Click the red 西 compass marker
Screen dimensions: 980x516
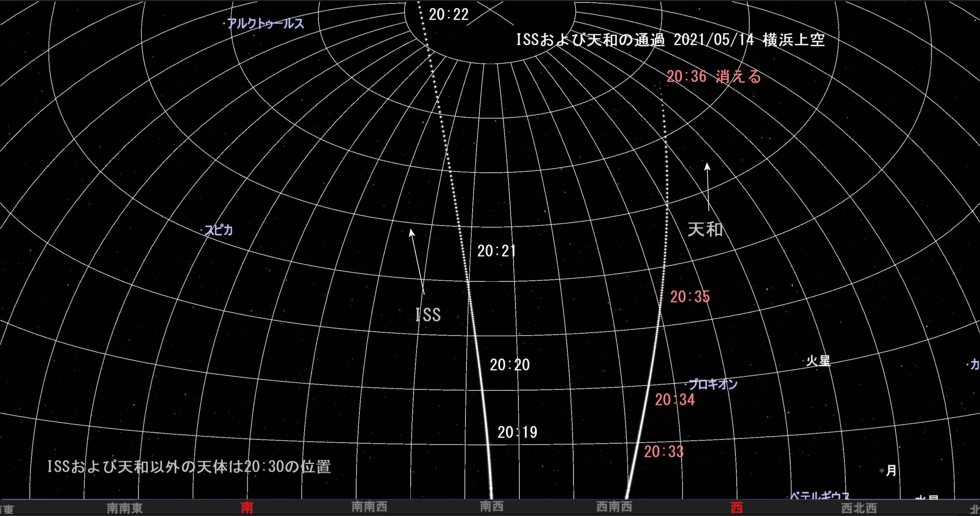[x=737, y=508]
